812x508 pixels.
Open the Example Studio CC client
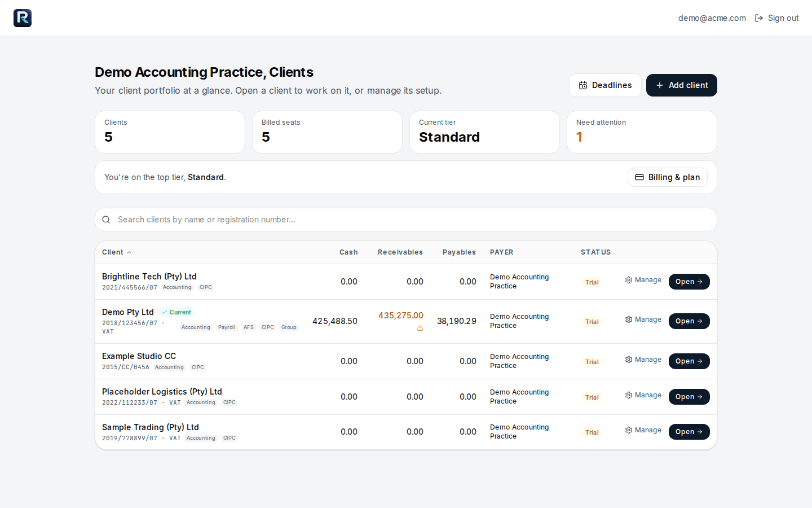(x=689, y=361)
